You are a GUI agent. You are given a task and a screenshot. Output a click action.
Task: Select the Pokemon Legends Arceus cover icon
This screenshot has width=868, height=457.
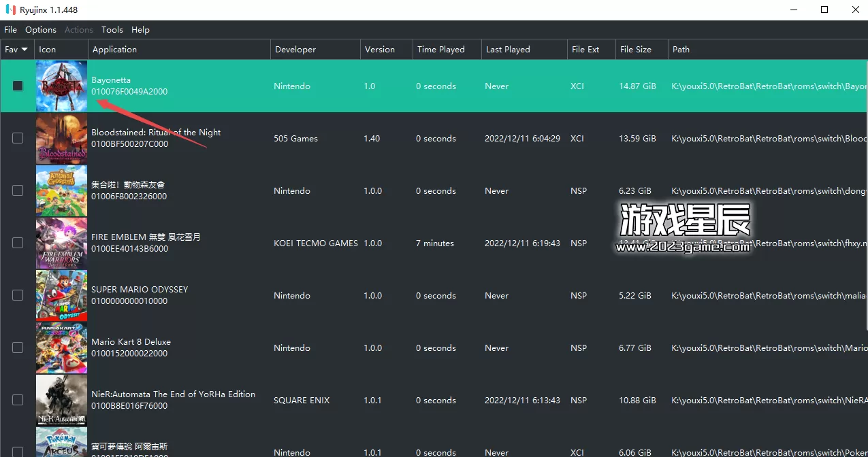(61, 442)
